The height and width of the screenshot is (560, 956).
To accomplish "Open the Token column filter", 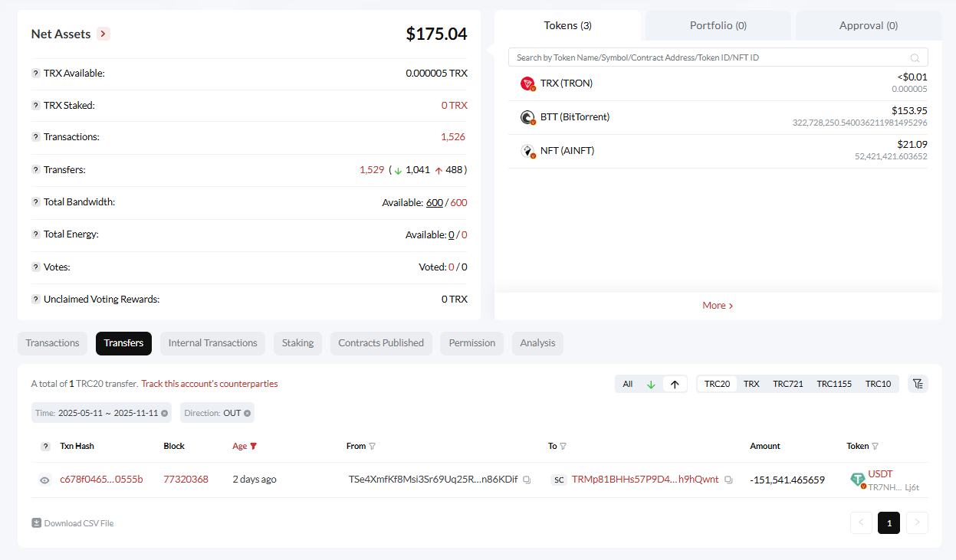I will (x=876, y=446).
